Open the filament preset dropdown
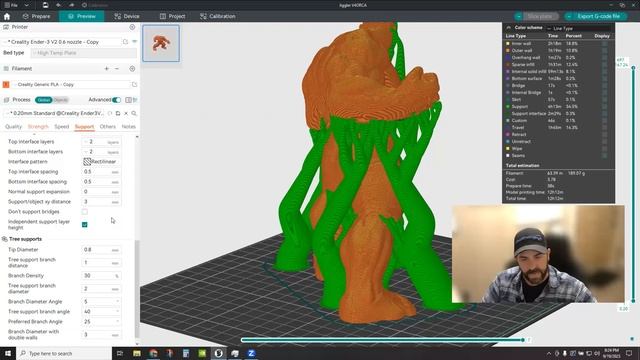Image resolution: width=640 pixels, height=360 pixels. point(71,84)
